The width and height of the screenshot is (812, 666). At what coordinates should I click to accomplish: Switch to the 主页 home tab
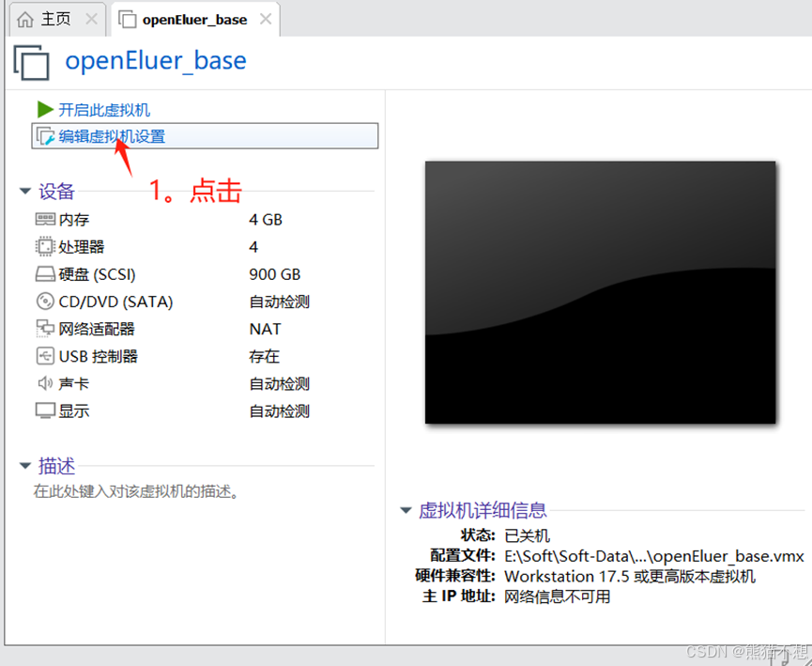(x=55, y=20)
